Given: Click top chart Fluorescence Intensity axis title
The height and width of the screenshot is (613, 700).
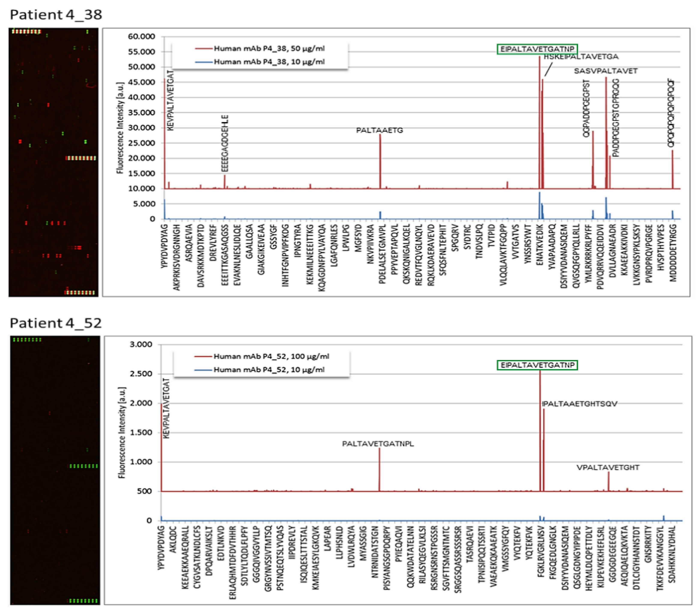Looking at the screenshot, I should 120,128.
